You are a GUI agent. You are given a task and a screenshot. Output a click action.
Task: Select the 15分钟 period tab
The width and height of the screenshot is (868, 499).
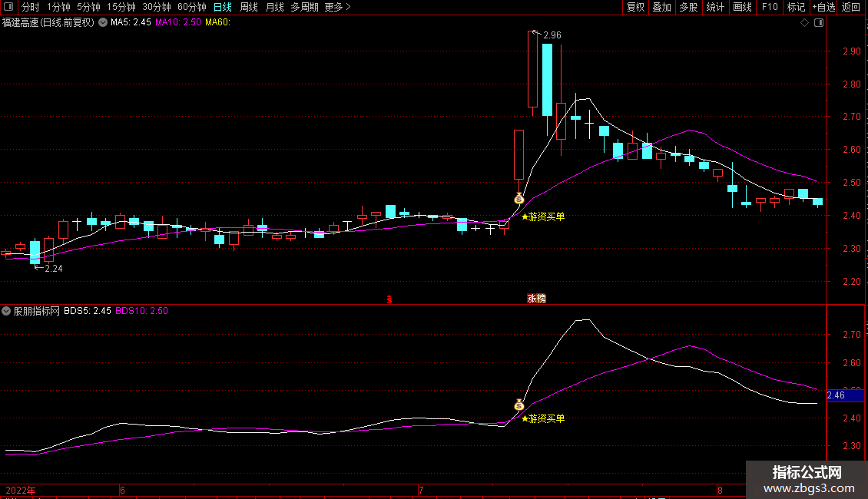pyautogui.click(x=121, y=7)
